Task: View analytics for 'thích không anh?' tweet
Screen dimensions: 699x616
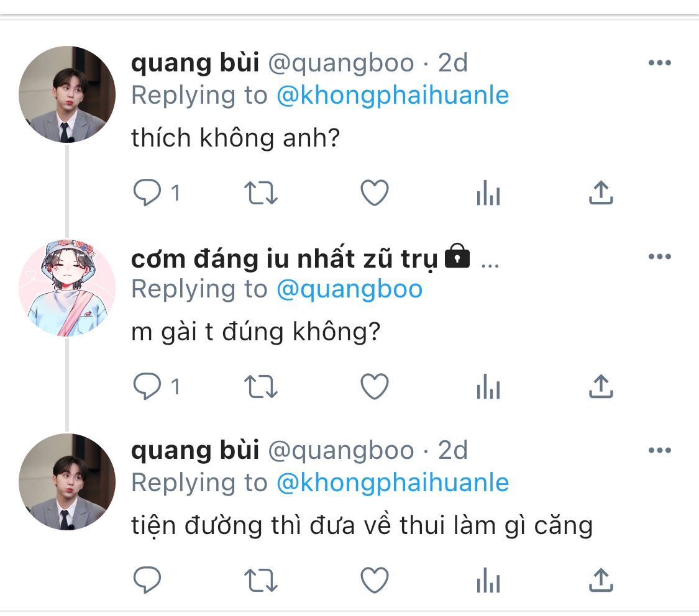Action: tap(488, 192)
